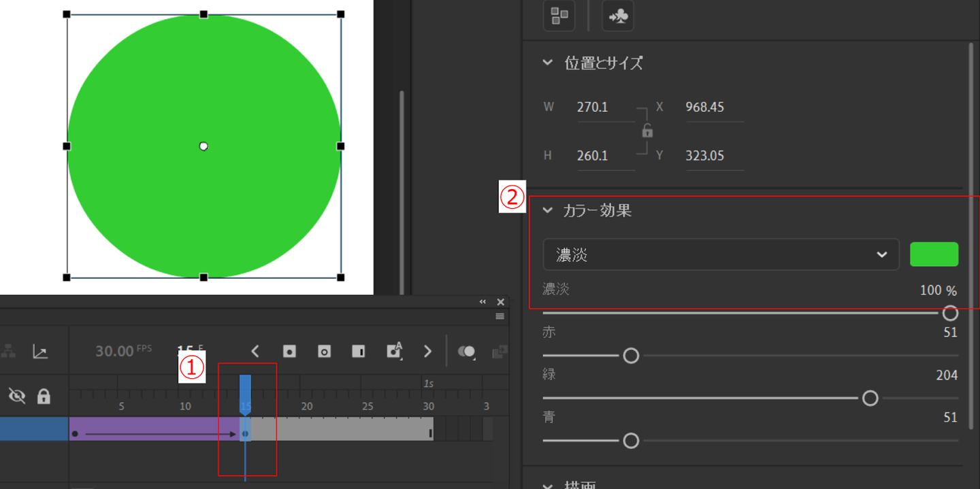
Task: Open the green tint color swatch
Action: pos(934,254)
